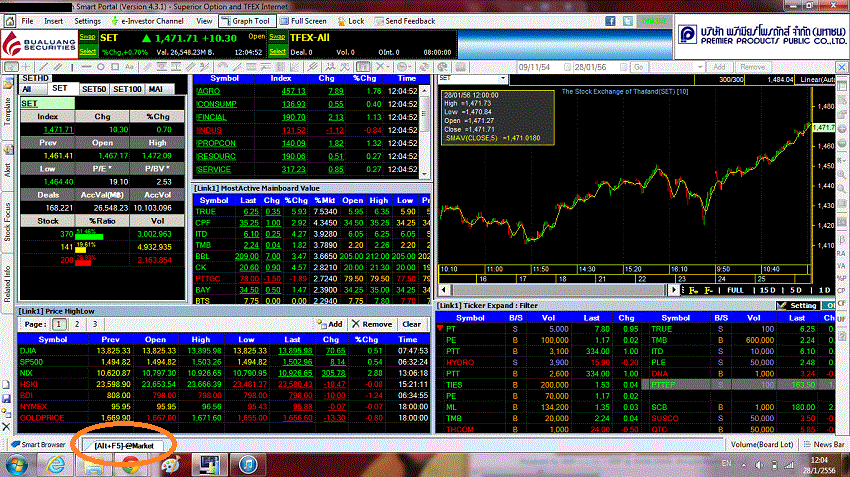This screenshot has height=477, width=850.
Task: Click Send Feedback
Action: tap(404, 21)
